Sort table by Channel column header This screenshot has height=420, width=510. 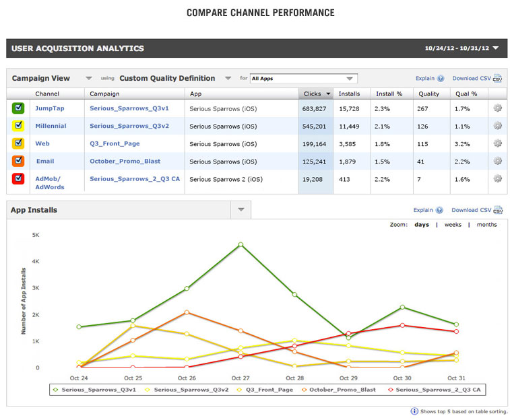tap(47, 94)
